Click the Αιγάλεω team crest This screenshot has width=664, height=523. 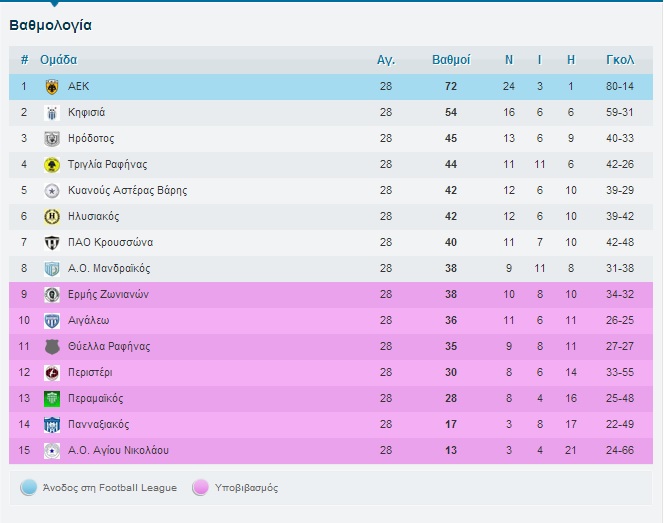tap(52, 321)
